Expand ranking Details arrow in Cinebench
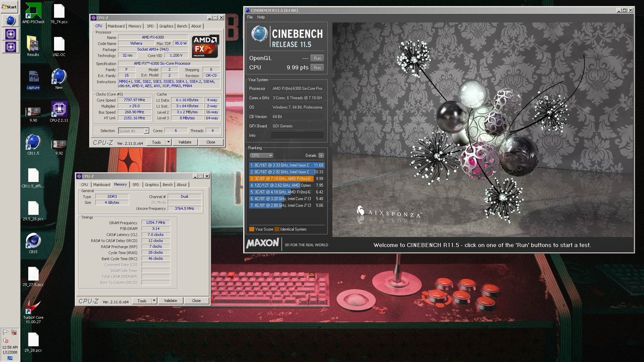Viewport: 644px width, 362px height. 321,156
